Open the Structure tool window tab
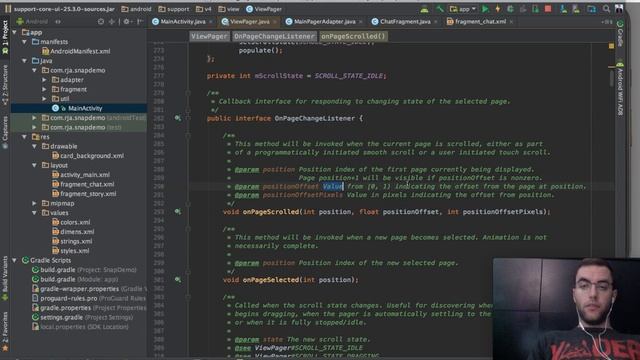Screen dimensions: 640x360 pyautogui.click(x=5, y=85)
